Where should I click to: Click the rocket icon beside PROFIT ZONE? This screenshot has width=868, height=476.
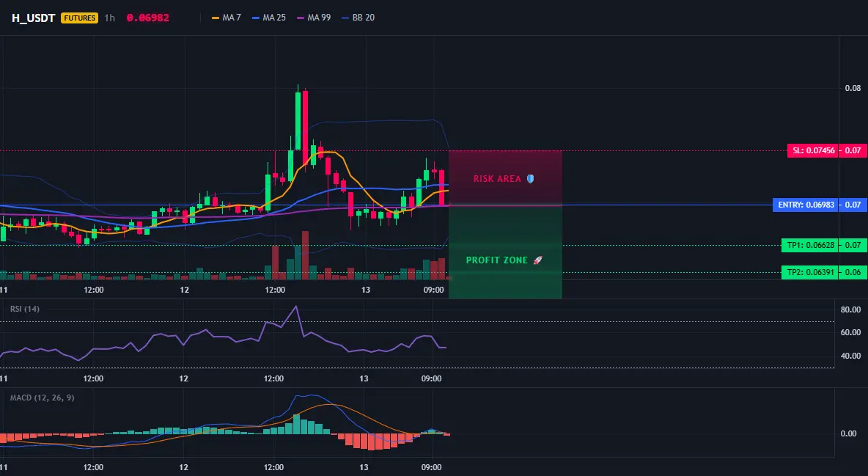point(537,260)
